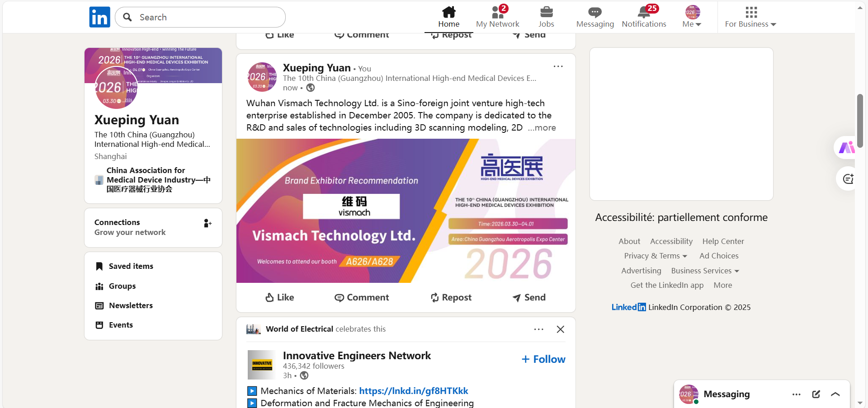Click the add connection person icon

pos(208,223)
